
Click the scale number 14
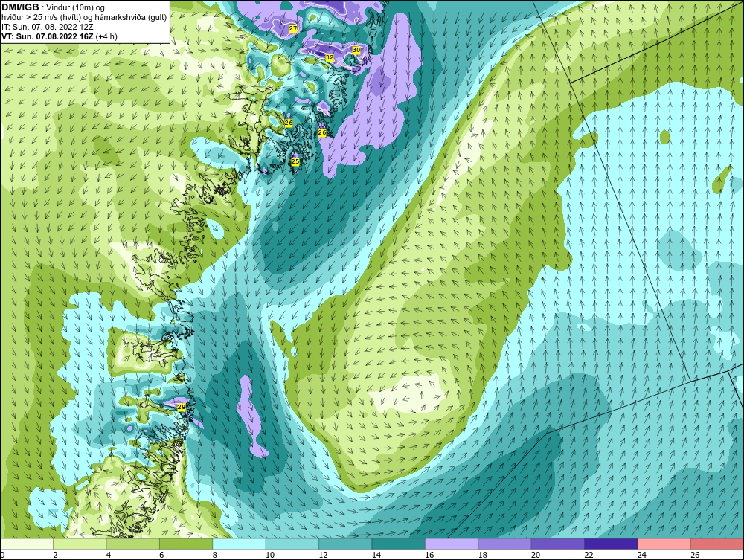click(x=376, y=555)
